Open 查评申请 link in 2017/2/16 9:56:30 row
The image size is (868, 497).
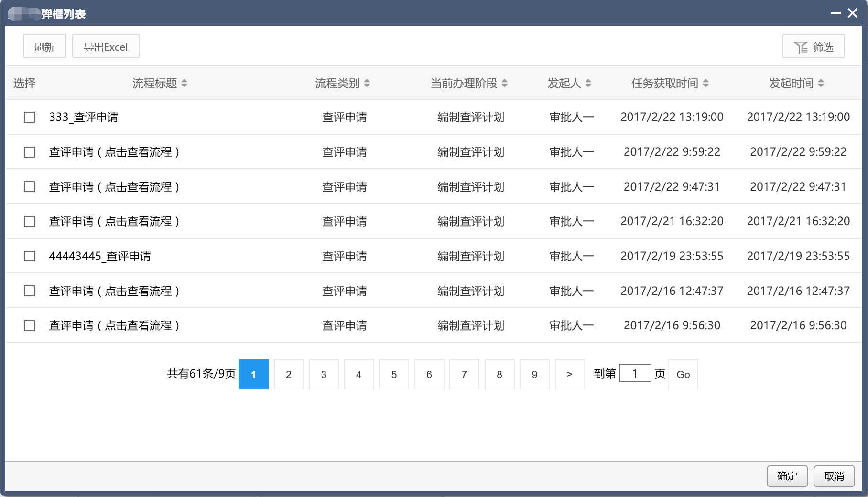tap(114, 325)
